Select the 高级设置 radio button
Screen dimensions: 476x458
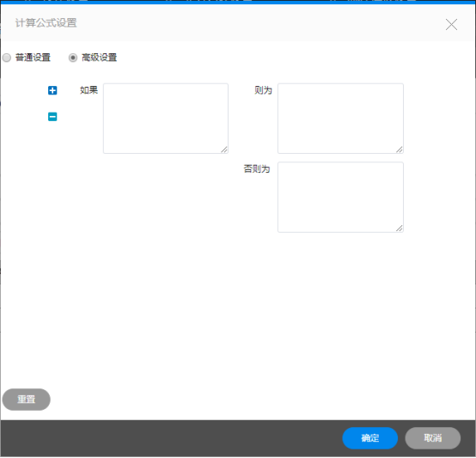pyautogui.click(x=73, y=58)
